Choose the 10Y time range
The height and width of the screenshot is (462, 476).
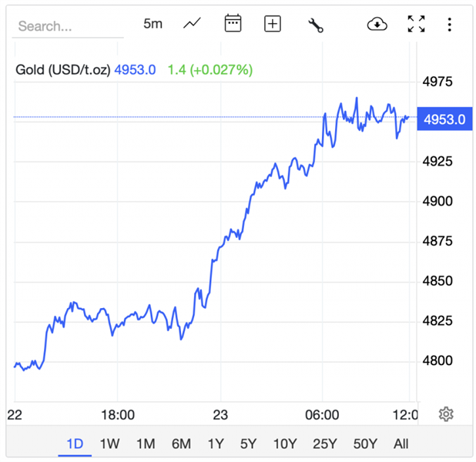pos(284,444)
